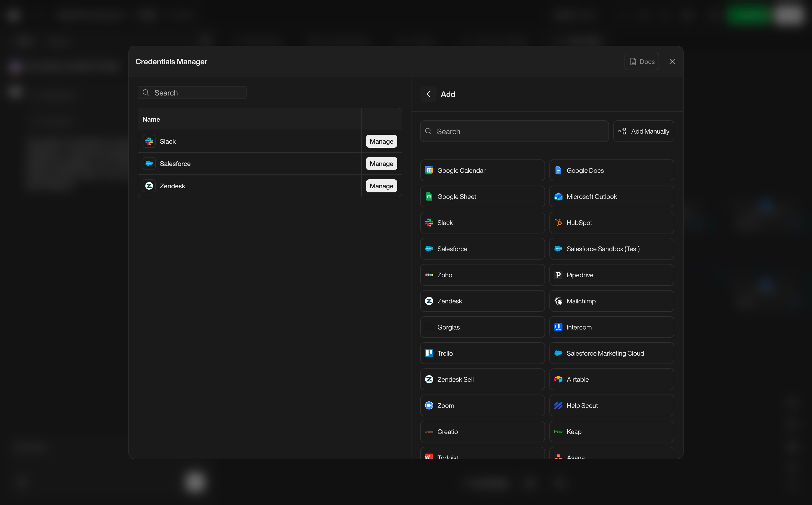Select the Pipedrive icon
The height and width of the screenshot is (505, 812).
point(558,275)
